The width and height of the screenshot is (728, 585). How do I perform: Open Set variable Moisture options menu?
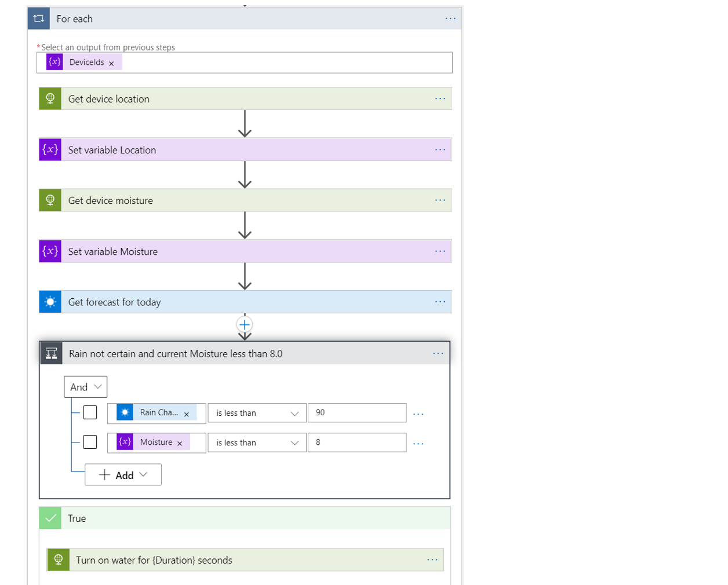(441, 251)
